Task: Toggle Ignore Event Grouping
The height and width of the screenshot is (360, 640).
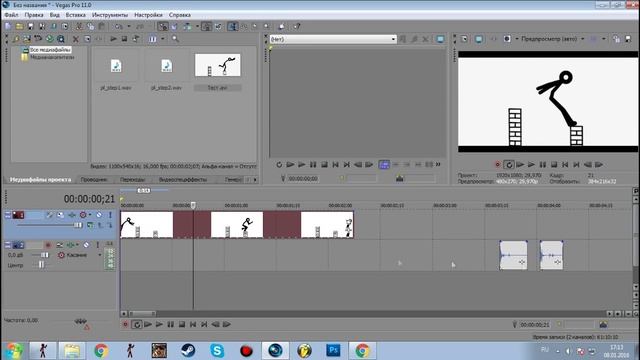Action: point(218,27)
